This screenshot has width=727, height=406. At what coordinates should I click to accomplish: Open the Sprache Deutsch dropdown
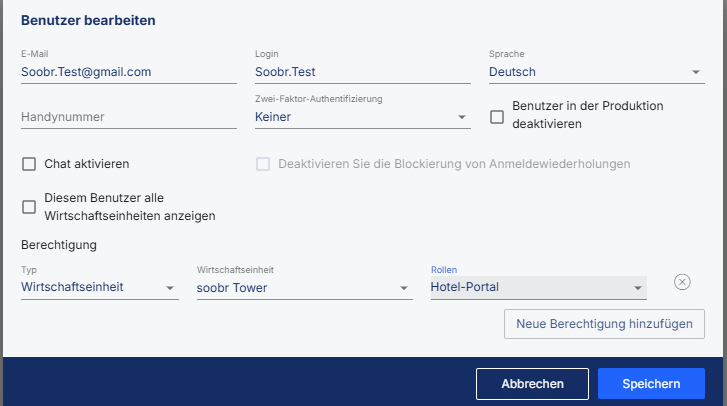click(x=597, y=72)
